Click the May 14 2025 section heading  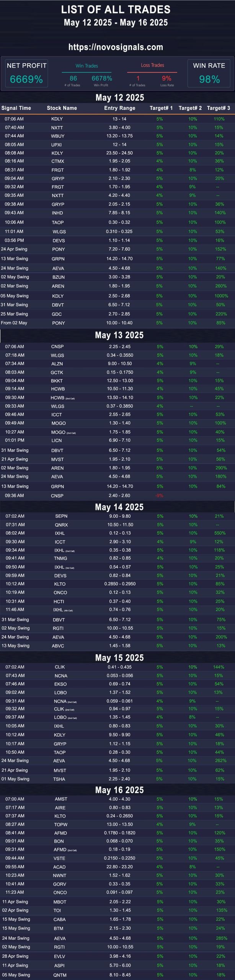click(119, 507)
